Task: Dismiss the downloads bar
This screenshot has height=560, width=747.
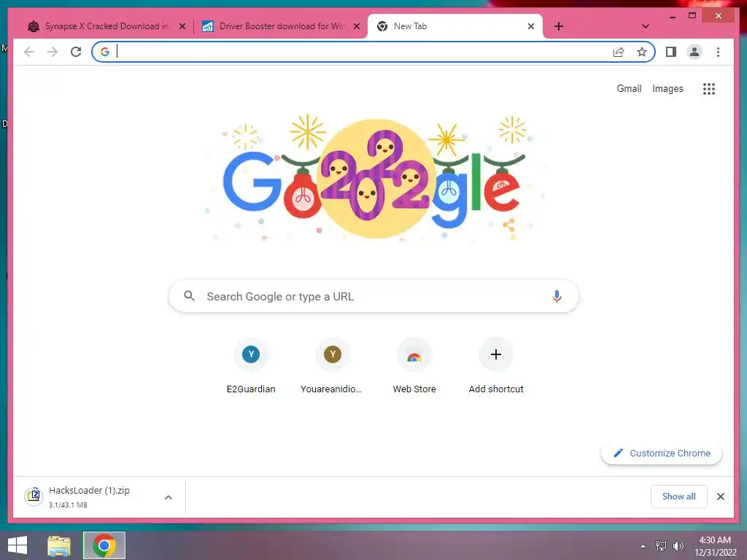Action: pos(720,497)
